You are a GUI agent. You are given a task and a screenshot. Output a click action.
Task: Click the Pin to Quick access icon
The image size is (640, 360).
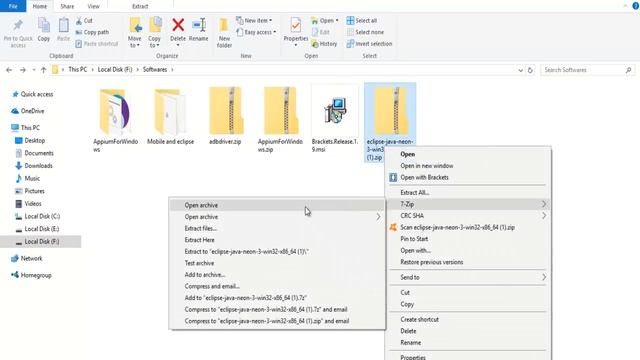18,25
